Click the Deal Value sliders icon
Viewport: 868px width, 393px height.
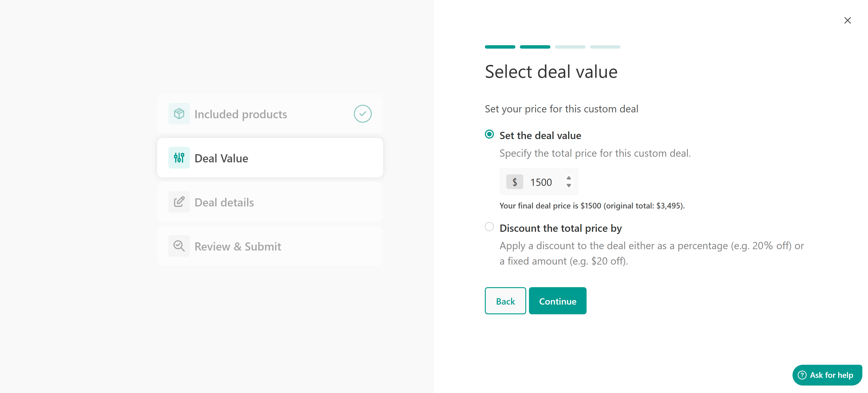tap(179, 158)
